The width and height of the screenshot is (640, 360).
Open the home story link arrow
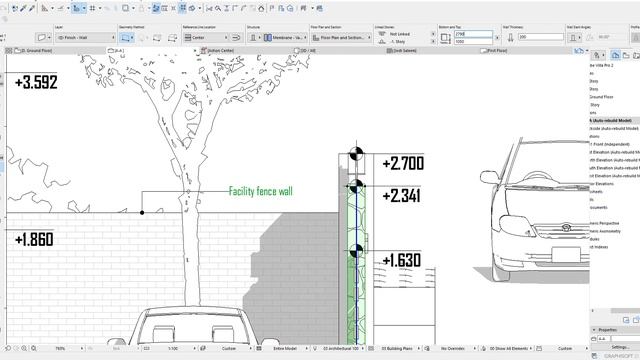tap(433, 42)
